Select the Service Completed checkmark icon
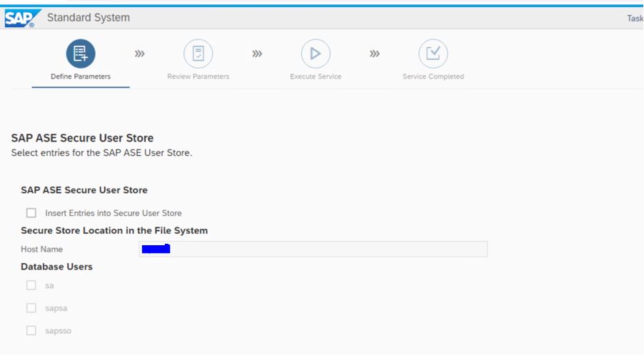 click(x=433, y=54)
